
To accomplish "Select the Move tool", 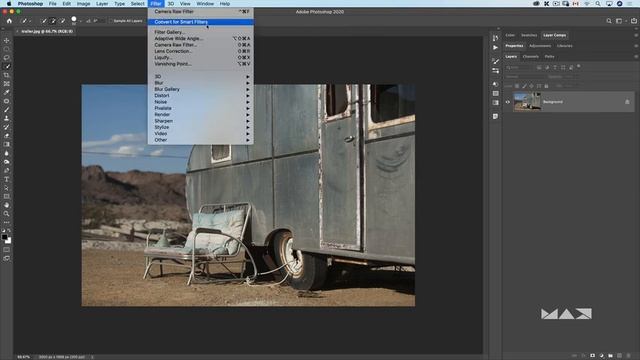I will (x=7, y=40).
